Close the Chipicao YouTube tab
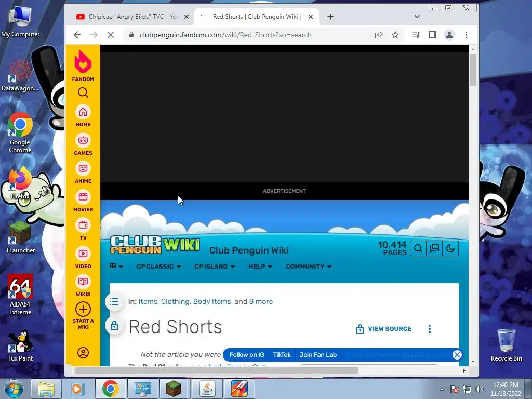 click(x=187, y=17)
